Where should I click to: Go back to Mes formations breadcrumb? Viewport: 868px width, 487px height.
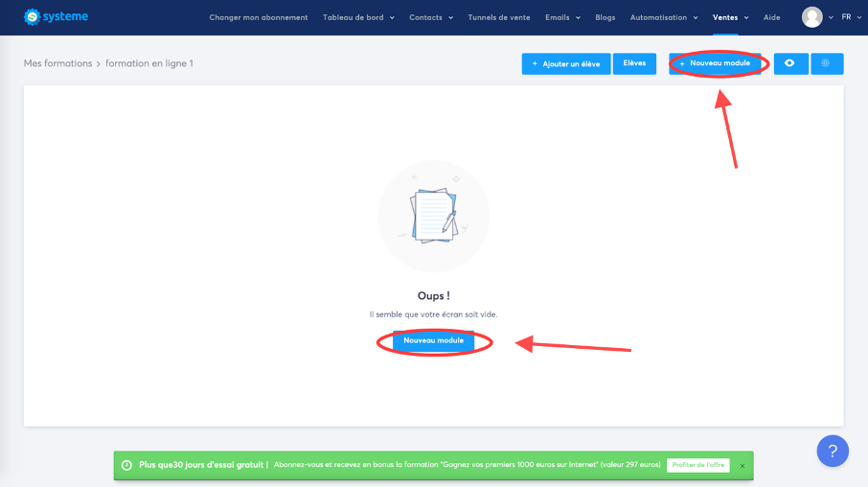[58, 63]
